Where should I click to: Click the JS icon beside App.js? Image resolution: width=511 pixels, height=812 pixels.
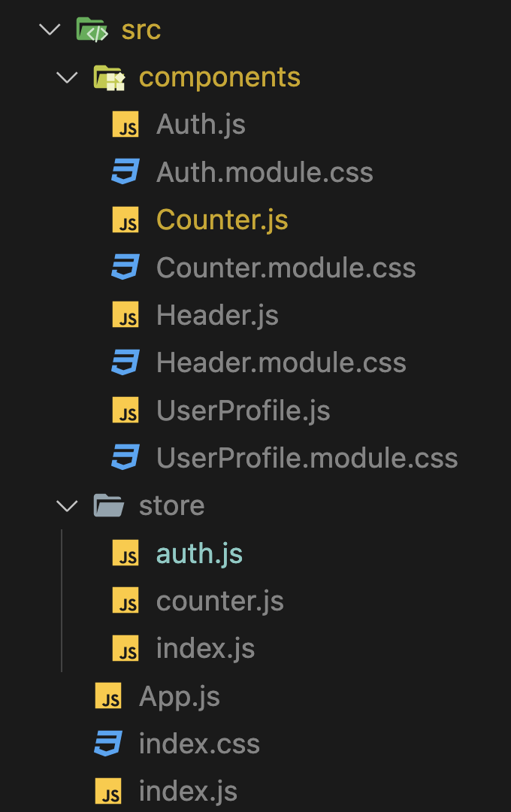(109, 696)
